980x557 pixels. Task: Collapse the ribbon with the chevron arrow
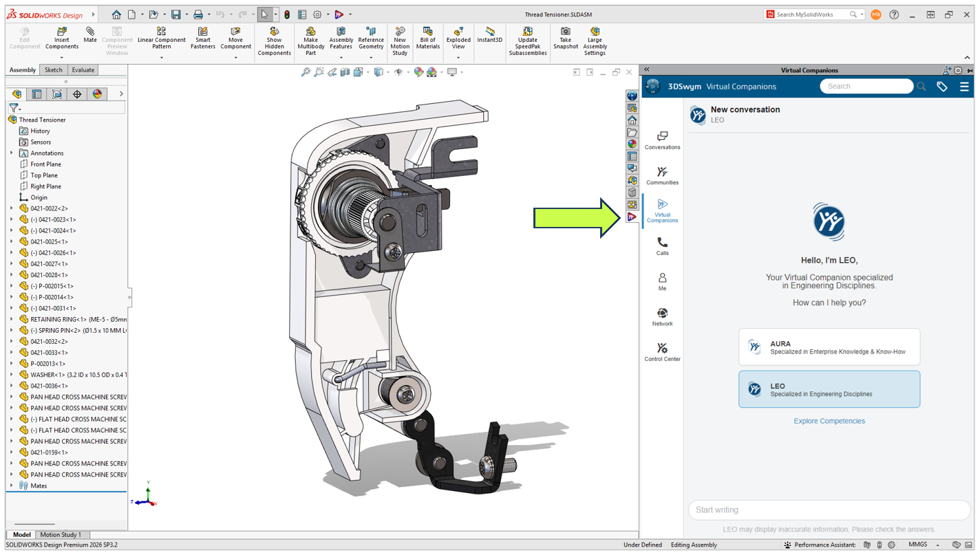pyautogui.click(x=968, y=58)
